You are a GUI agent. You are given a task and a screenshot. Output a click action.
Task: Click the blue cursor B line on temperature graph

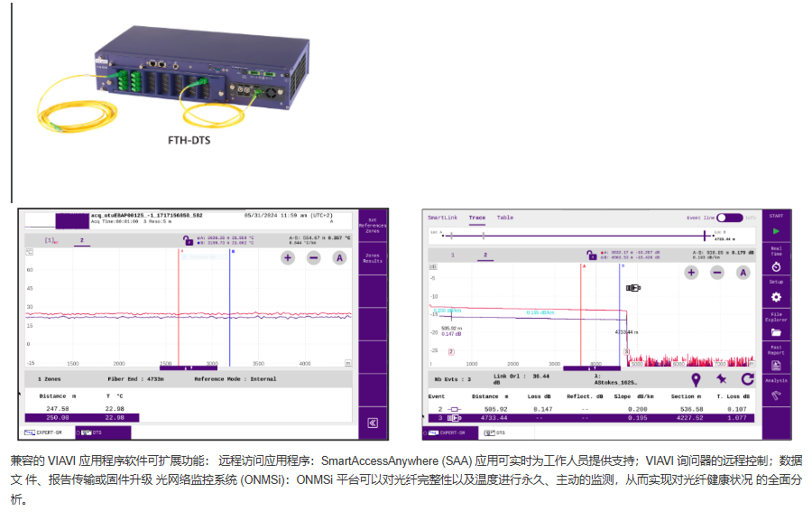tap(229, 308)
